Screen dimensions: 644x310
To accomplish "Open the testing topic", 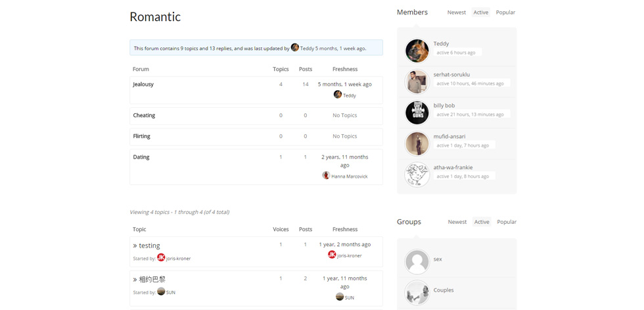I will [x=149, y=246].
